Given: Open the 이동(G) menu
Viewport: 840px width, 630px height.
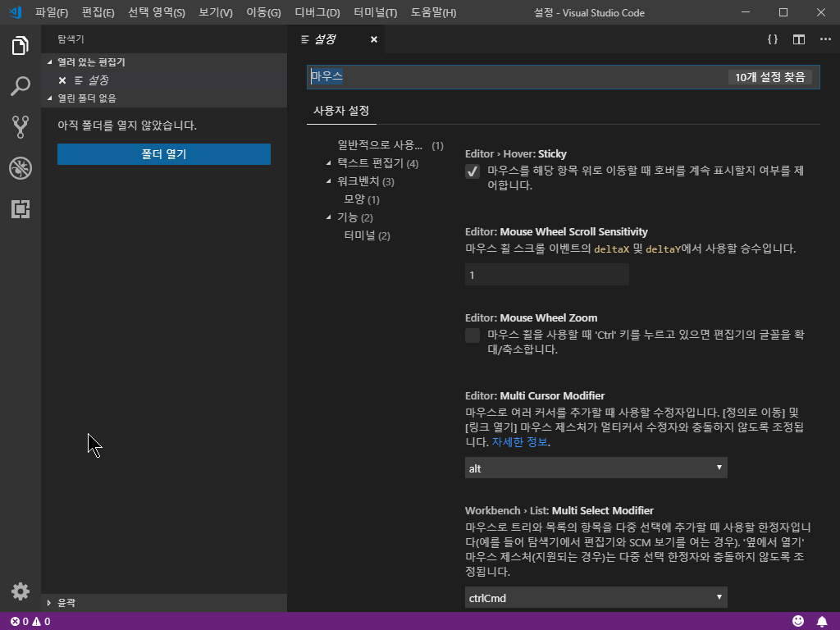Looking at the screenshot, I should 263,12.
